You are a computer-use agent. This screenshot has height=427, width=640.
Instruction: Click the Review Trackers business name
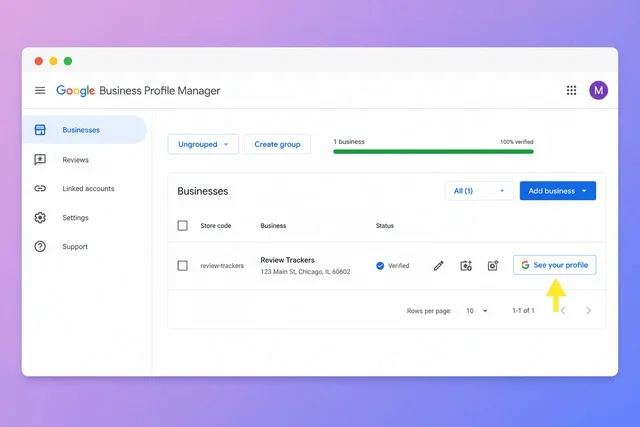click(x=287, y=260)
